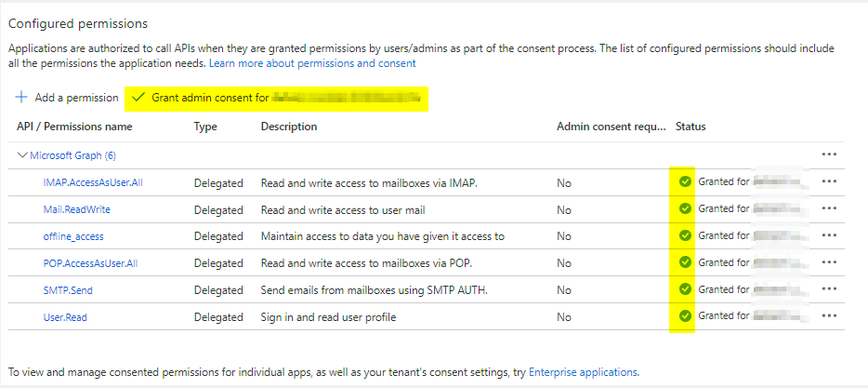868x388 pixels.
Task: Follow the Enterprise applications link
Action: coord(583,372)
